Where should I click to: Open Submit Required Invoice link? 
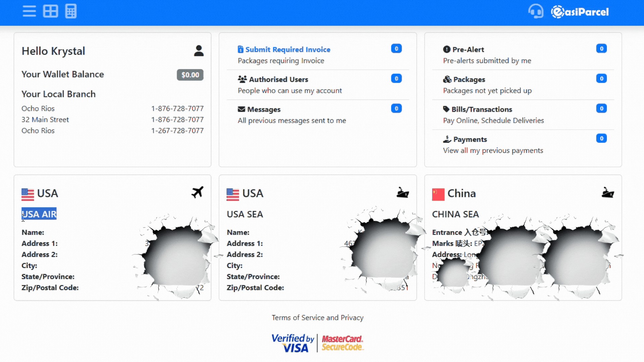pos(287,50)
